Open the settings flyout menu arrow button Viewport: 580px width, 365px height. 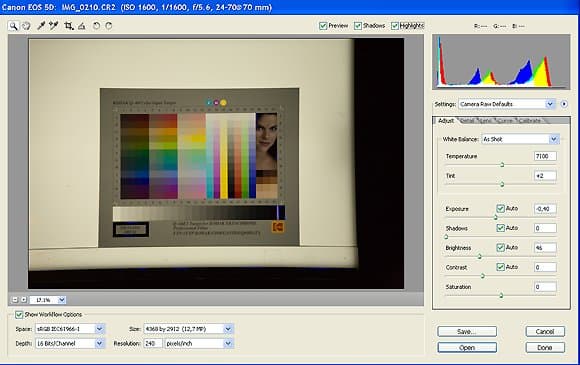[564, 104]
